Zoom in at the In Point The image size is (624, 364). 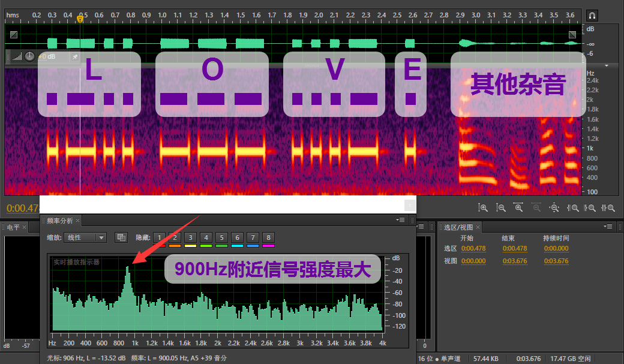(573, 207)
